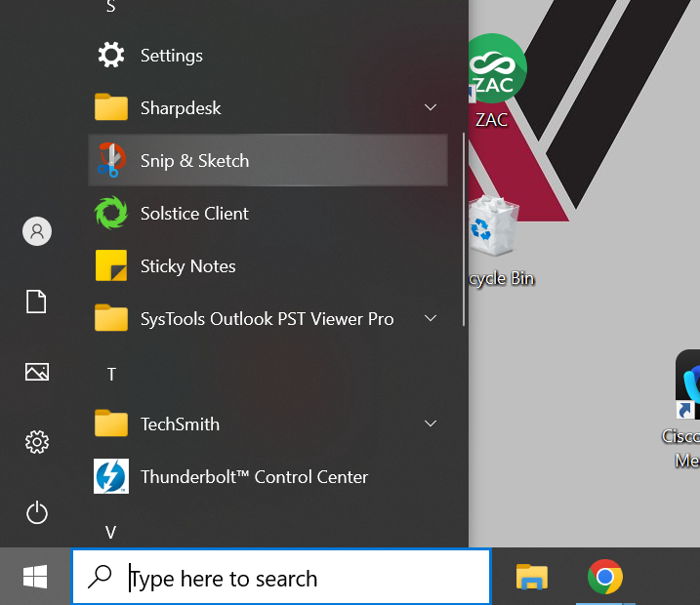Open File Explorer from the taskbar
Viewport: 700px width, 605px height.
(x=532, y=577)
